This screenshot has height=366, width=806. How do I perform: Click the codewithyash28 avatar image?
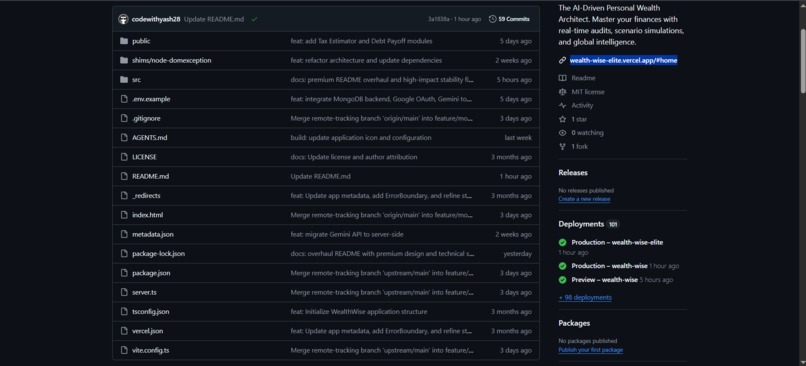click(x=123, y=19)
